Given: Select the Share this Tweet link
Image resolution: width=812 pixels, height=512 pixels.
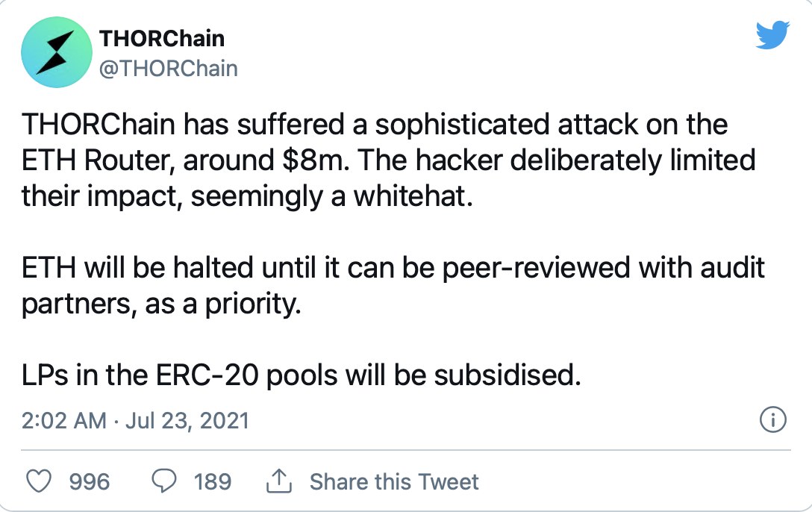Looking at the screenshot, I should pos(394,481).
